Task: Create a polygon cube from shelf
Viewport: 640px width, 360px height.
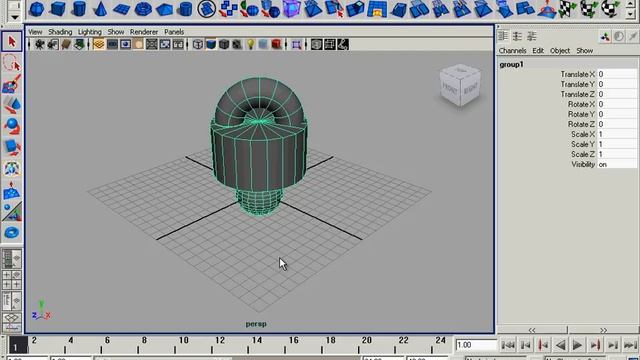Action: click(58, 9)
